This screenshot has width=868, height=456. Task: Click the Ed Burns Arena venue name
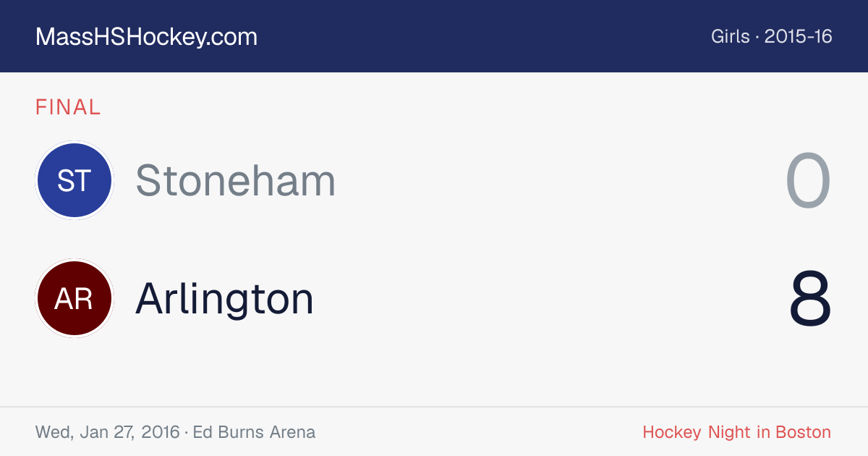[x=254, y=432]
